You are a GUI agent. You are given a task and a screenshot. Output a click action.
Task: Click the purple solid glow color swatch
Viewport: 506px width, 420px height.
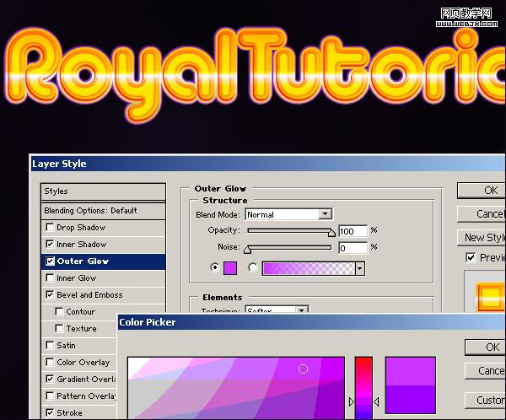click(x=230, y=268)
